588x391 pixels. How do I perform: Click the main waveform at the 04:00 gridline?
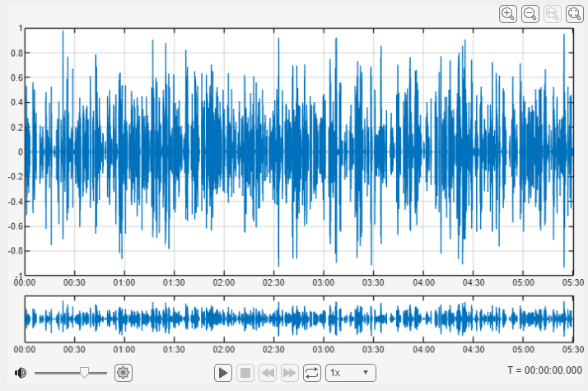(423, 151)
